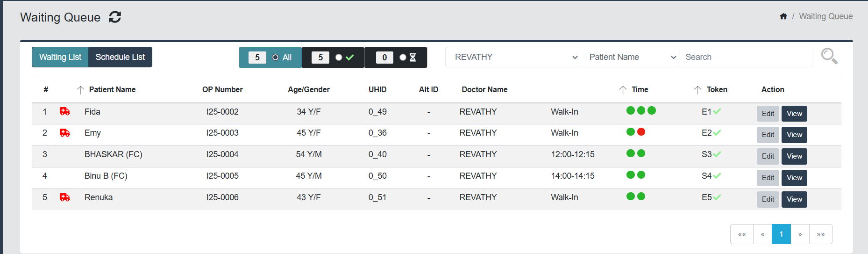Click the red status dot for Emy
This screenshot has height=254, width=868.
(641, 132)
